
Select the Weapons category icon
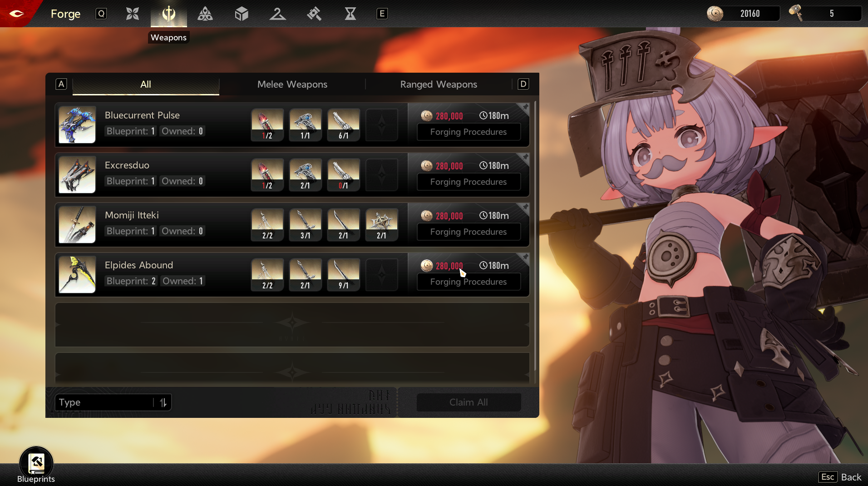[x=169, y=14]
